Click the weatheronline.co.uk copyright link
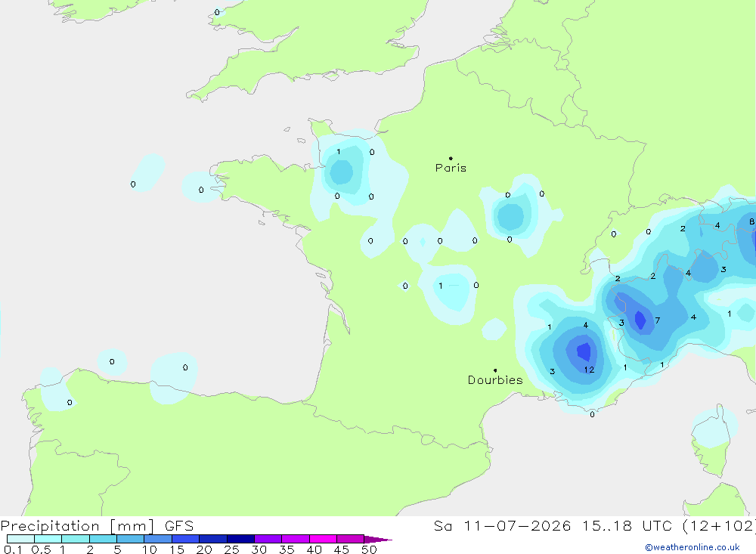Image resolution: width=756 pixels, height=554 pixels. (692, 547)
